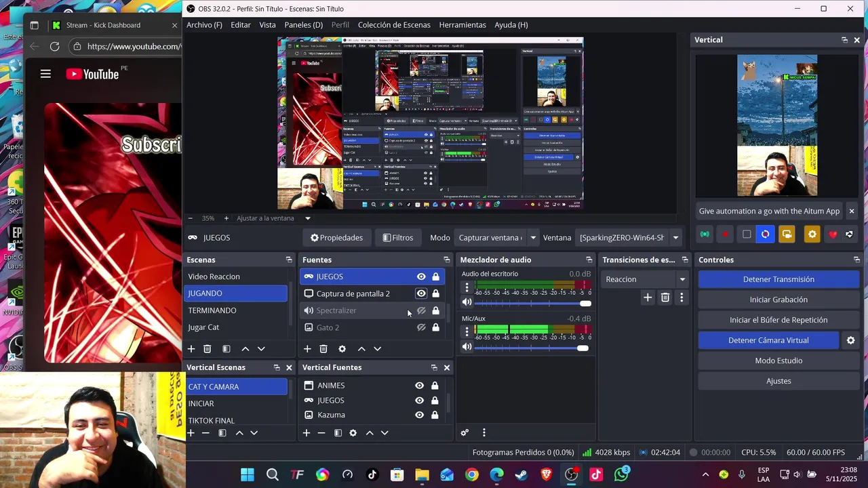Unlock Captura de pantalla 2 source

pyautogui.click(x=436, y=293)
